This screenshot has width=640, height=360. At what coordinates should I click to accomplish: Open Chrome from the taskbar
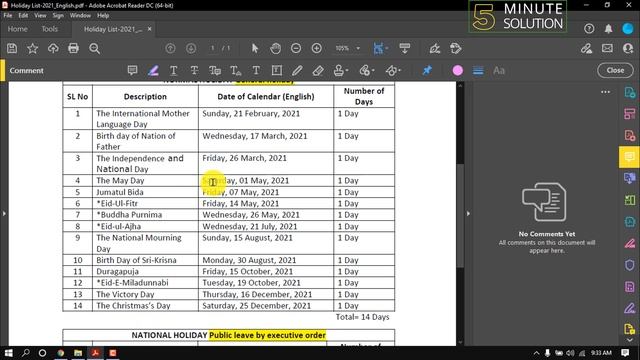tap(61, 353)
